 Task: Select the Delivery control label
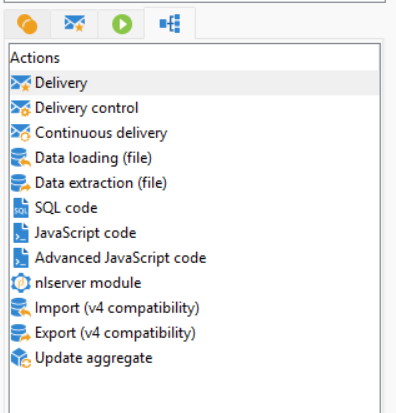(x=87, y=108)
